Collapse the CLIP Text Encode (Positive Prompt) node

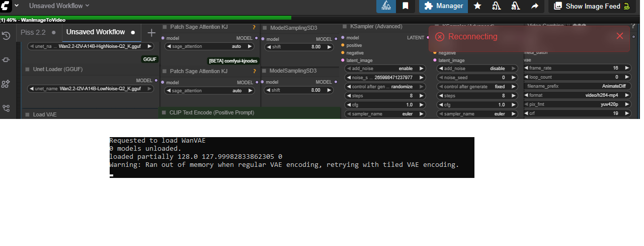coord(164,112)
